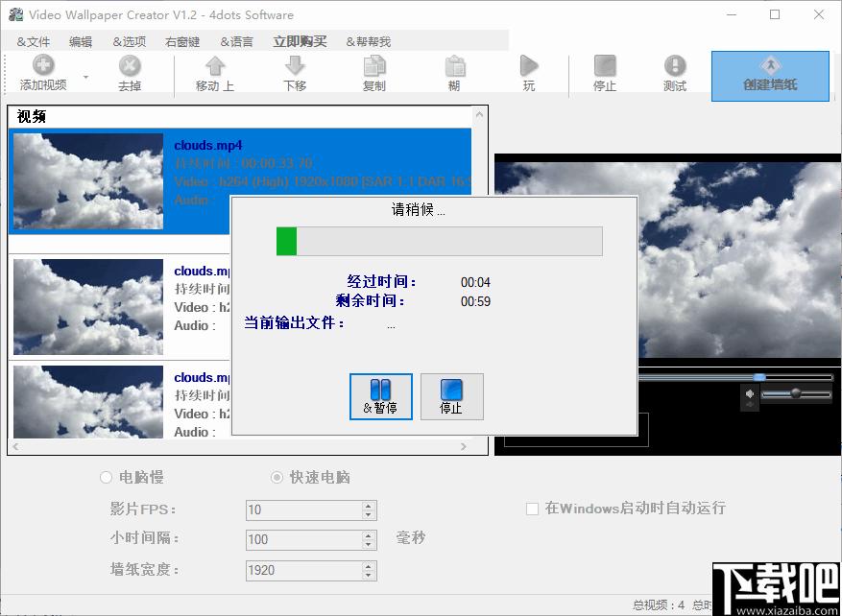Enable 在Windows启动时自动运行 checkbox
The height and width of the screenshot is (616, 842).
tap(532, 509)
